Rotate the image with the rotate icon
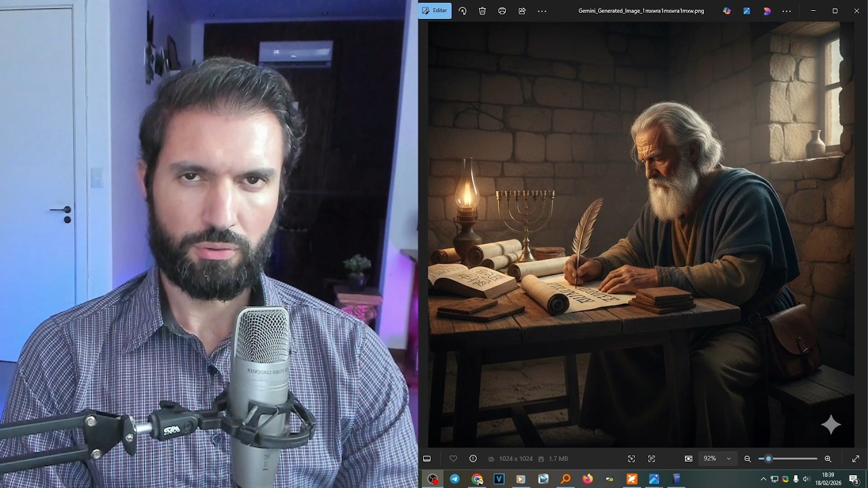This screenshot has height=488, width=868. pyautogui.click(x=462, y=11)
